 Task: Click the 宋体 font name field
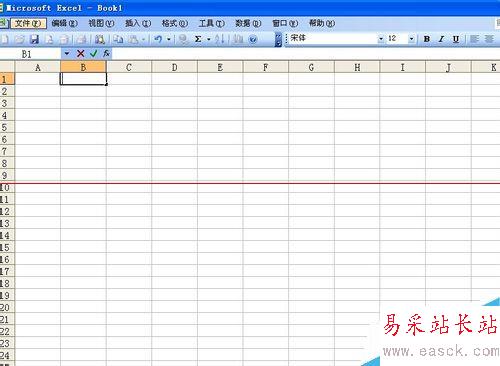(x=333, y=39)
